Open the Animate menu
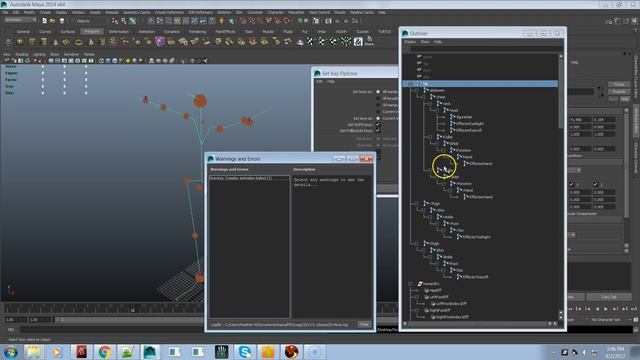 [x=112, y=13]
